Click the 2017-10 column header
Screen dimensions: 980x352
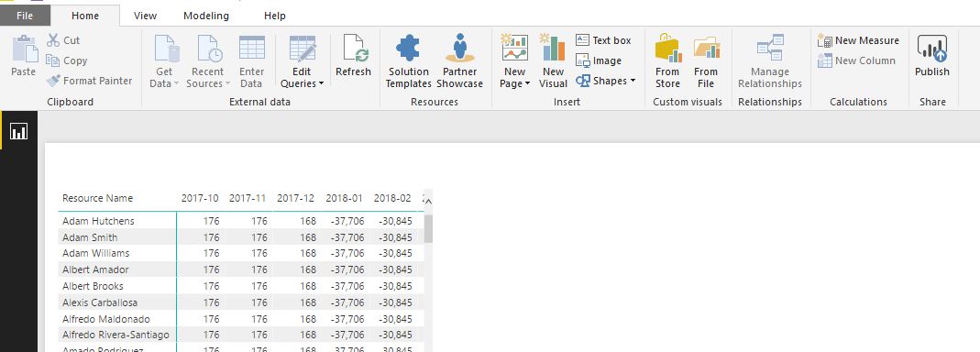coord(200,198)
